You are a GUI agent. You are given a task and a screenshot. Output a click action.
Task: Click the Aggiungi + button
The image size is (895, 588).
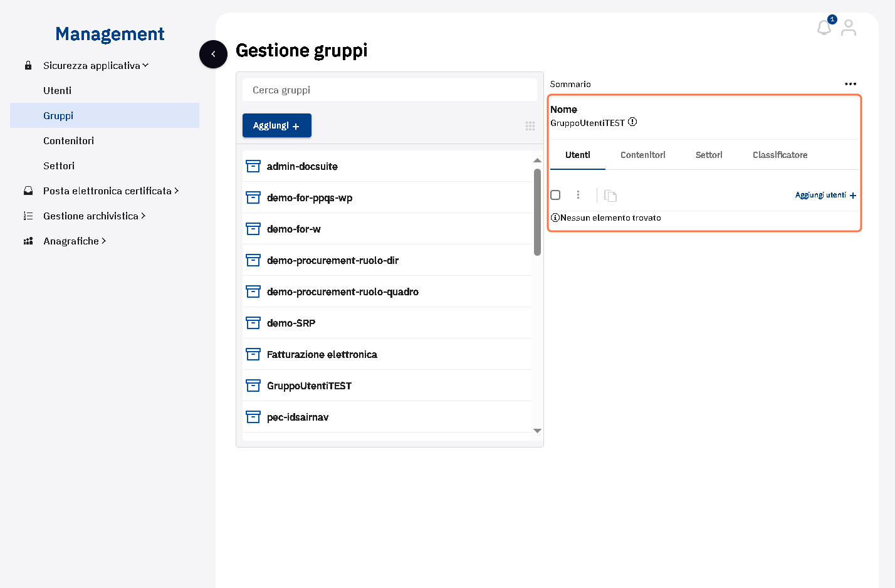[277, 125]
